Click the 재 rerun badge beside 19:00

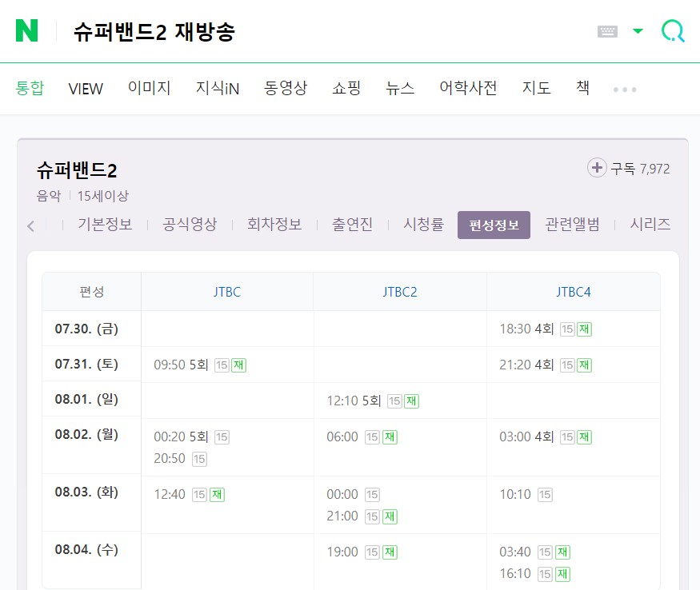coord(390,552)
